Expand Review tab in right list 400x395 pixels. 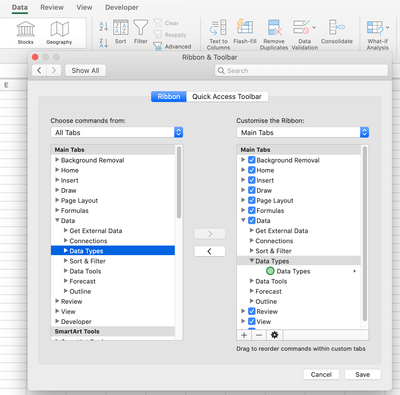click(243, 311)
